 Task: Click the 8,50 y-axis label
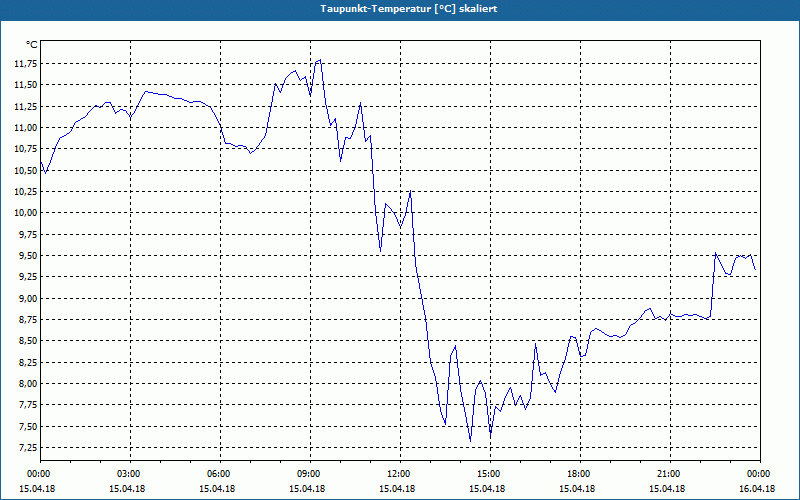[x=28, y=341]
